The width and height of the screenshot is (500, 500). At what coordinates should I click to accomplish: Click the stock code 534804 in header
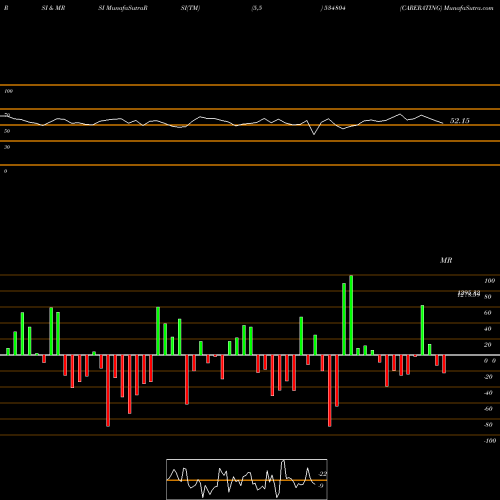334,8
